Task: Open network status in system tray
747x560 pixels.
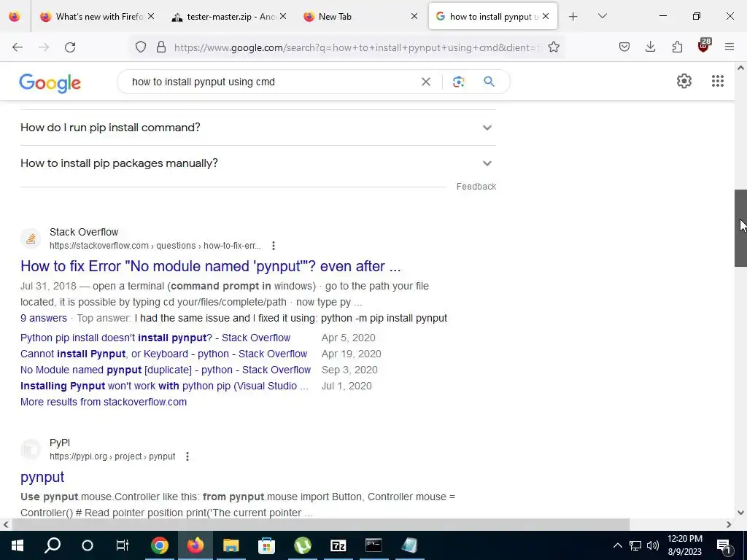Action: pos(635,545)
